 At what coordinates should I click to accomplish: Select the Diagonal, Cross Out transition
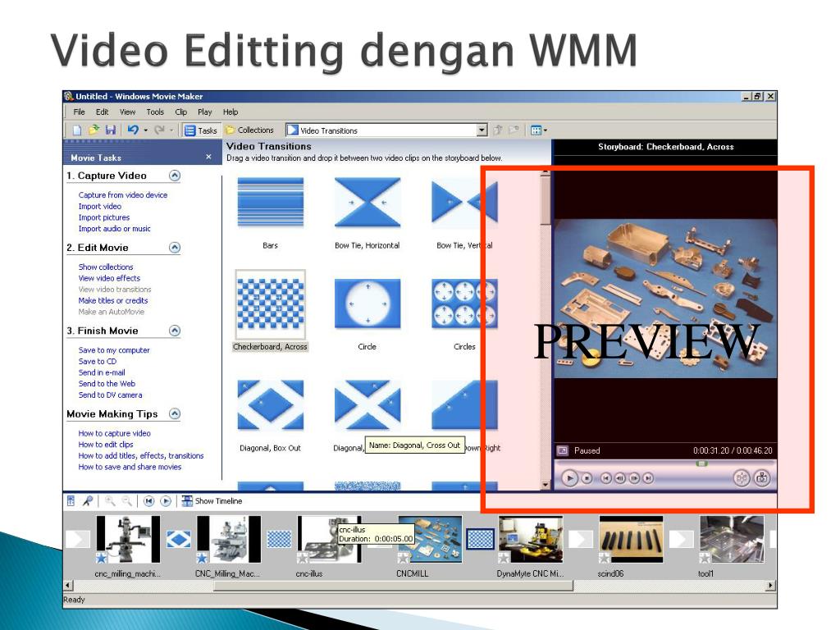point(367,405)
